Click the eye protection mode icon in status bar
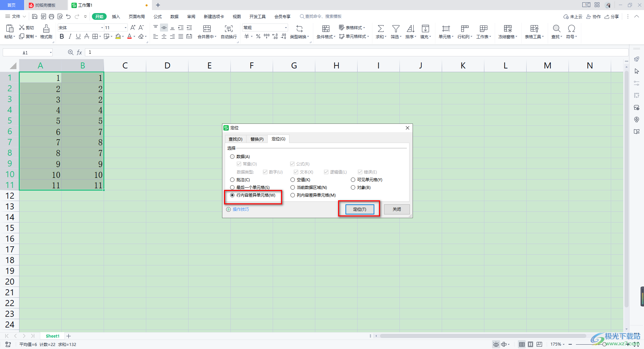Viewport: 644px width, 349px height. (496, 344)
